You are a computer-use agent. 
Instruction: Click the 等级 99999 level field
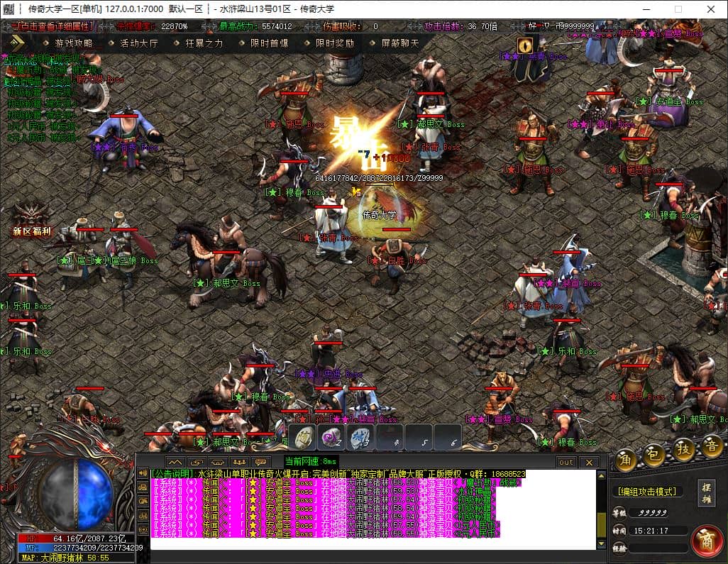click(x=650, y=512)
